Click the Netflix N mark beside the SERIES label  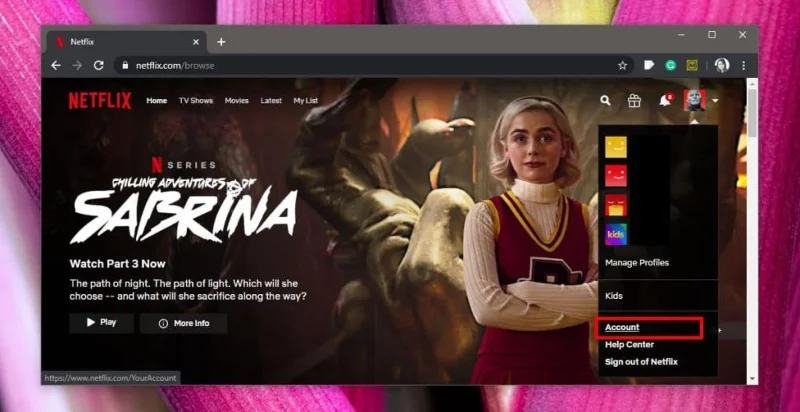pos(157,165)
